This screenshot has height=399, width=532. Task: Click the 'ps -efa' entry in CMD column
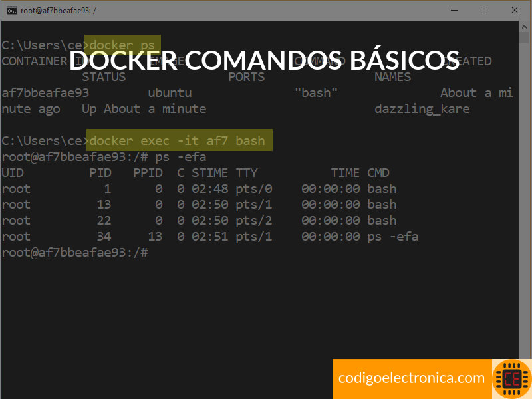392,237
